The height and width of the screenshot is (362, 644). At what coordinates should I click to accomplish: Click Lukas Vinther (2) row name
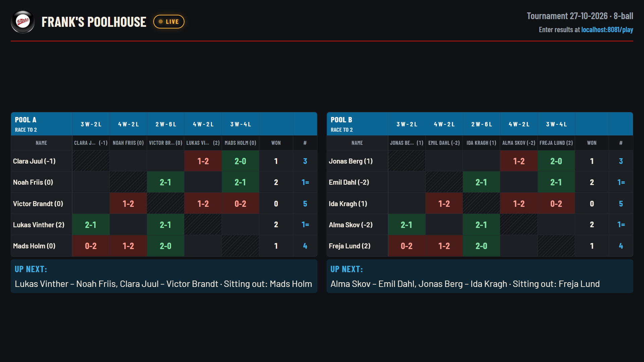click(39, 225)
